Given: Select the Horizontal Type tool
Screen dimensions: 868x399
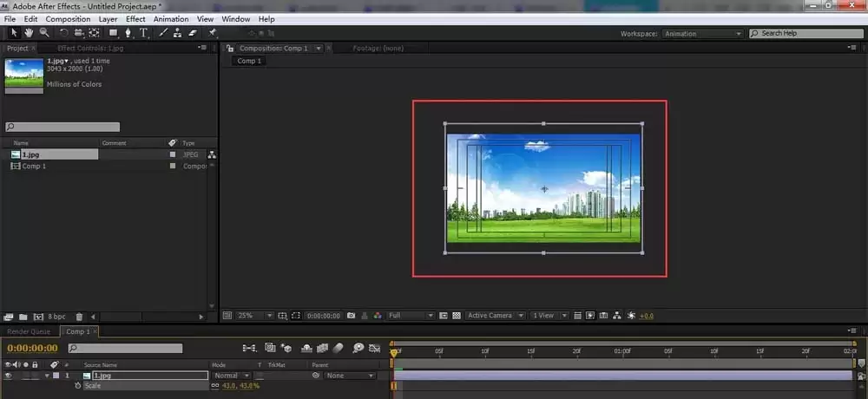Looking at the screenshot, I should [143, 33].
